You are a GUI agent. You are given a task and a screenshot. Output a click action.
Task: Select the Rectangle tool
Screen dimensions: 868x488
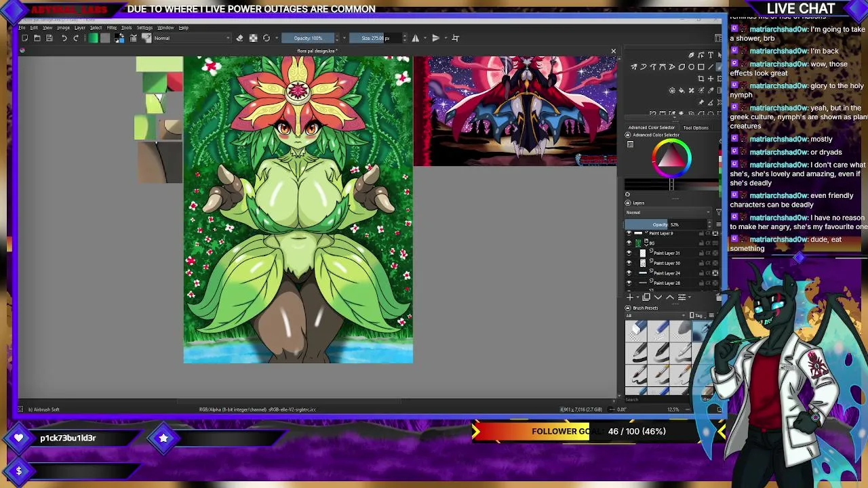click(701, 67)
